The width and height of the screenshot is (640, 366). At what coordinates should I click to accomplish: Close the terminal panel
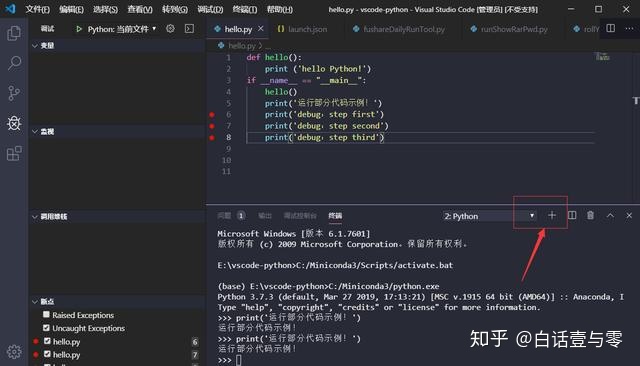click(x=629, y=215)
